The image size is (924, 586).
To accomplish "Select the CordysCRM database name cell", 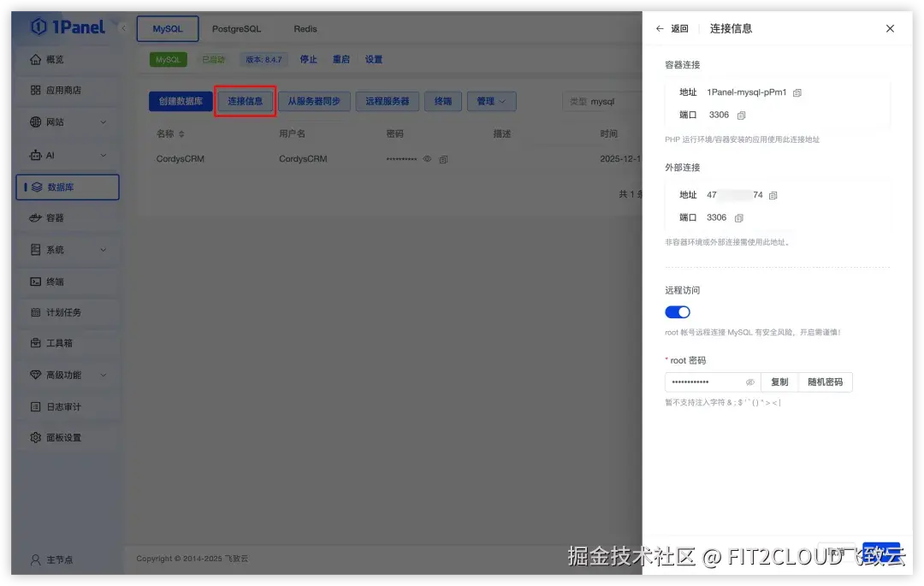I will [181, 159].
